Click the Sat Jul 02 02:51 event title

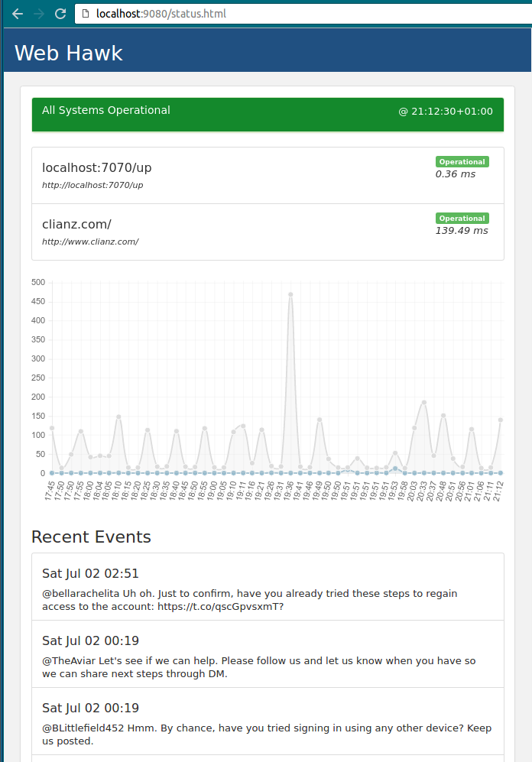tap(90, 573)
